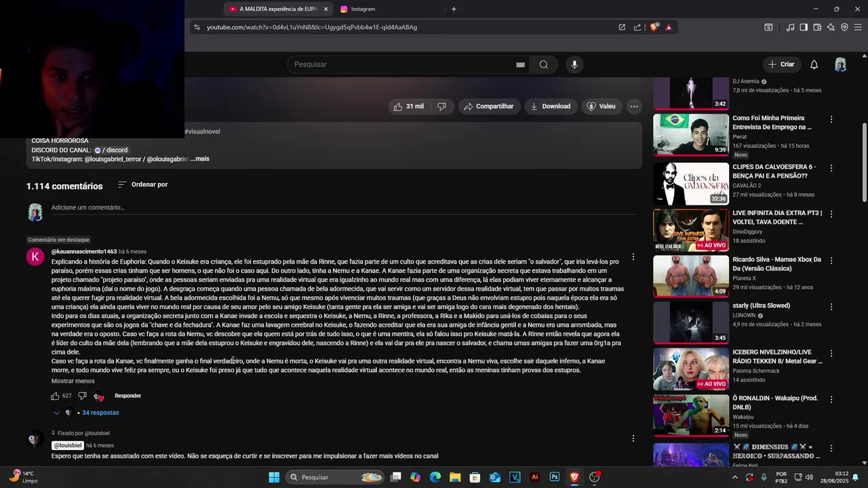Start voice search with the microphone

coord(574,64)
